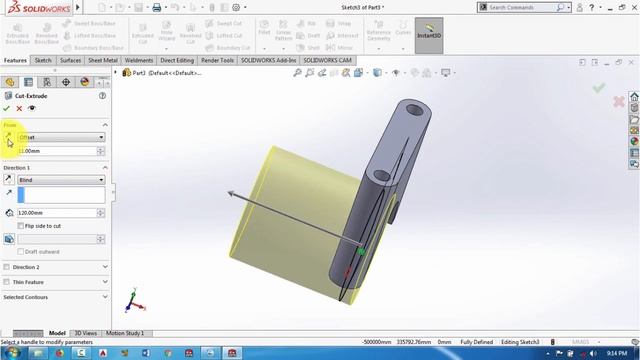Open SOLIDWORKS Resources home icon in task pane
This screenshot has width=640, height=360.
tap(634, 97)
